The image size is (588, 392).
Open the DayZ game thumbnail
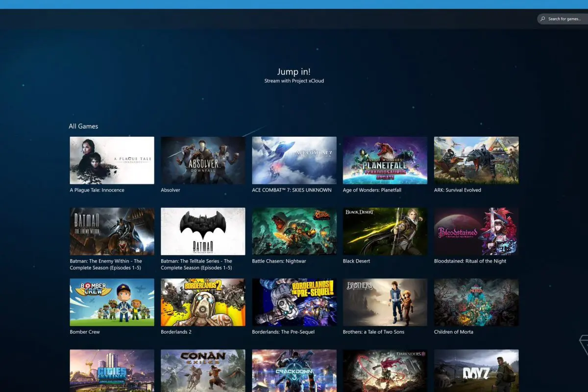click(476, 370)
